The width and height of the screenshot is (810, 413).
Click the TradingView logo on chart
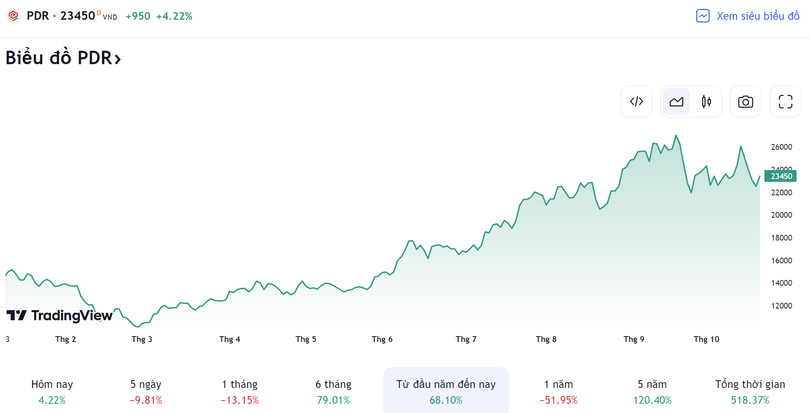60,315
